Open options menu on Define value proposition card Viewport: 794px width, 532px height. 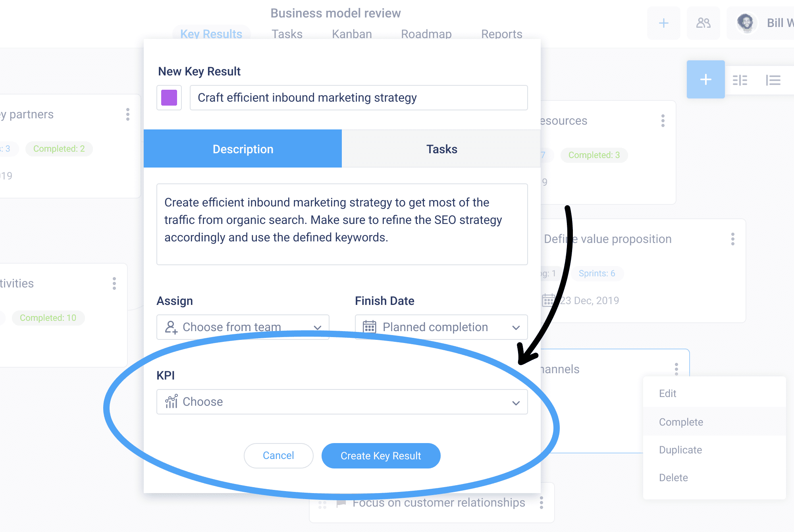pos(732,239)
